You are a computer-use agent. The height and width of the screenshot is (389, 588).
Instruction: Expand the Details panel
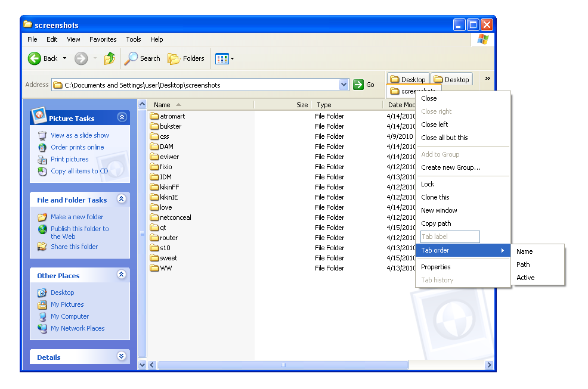pos(121,356)
